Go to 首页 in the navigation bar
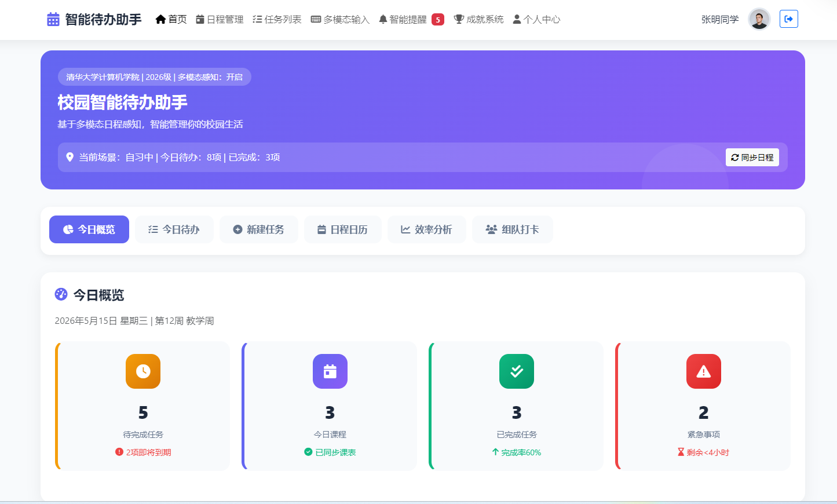Image resolution: width=837 pixels, height=504 pixels. [171, 20]
